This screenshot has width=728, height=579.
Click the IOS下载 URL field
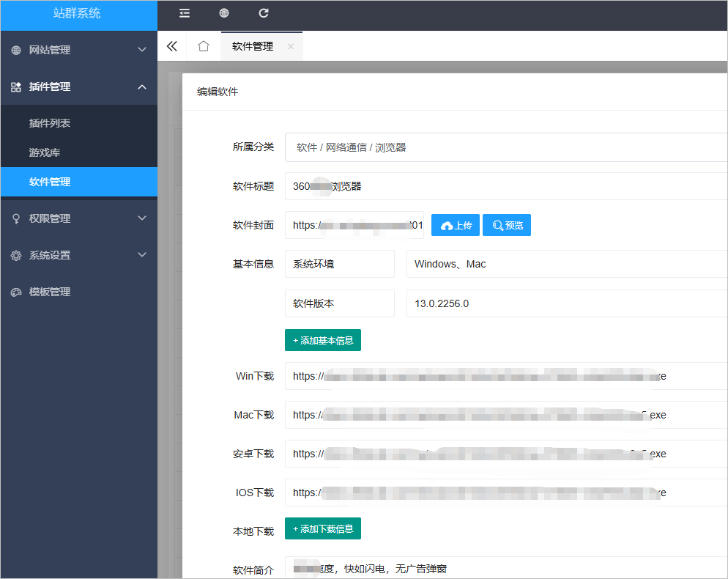(x=506, y=493)
